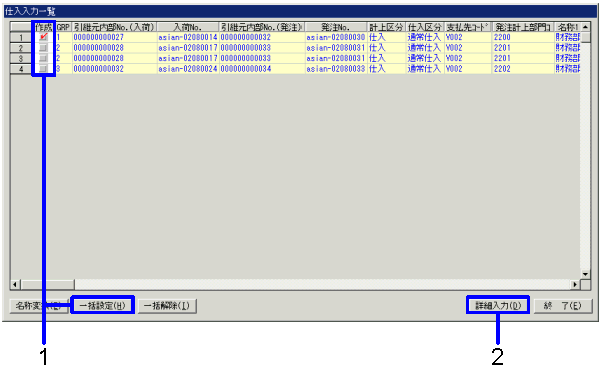Select V002 cell in row 4

468,69
